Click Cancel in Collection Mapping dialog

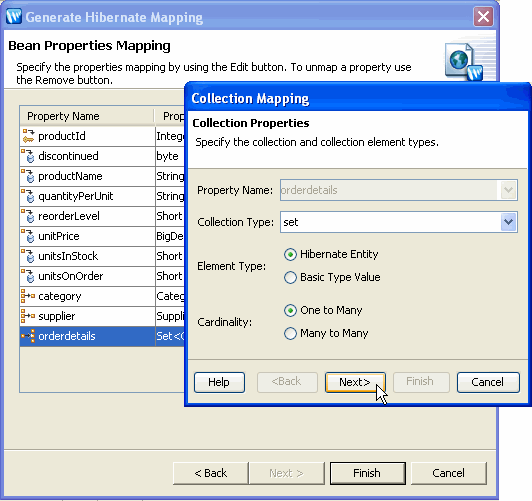pos(488,382)
